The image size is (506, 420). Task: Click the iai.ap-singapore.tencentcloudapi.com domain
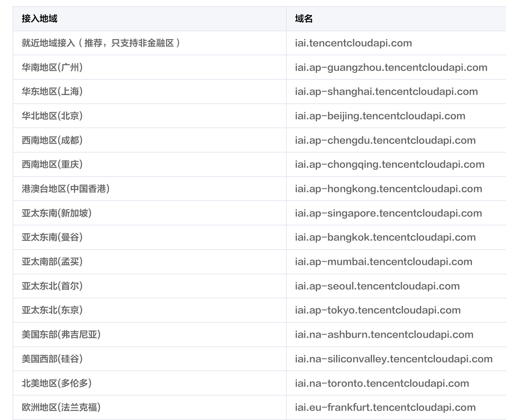pyautogui.click(x=388, y=213)
